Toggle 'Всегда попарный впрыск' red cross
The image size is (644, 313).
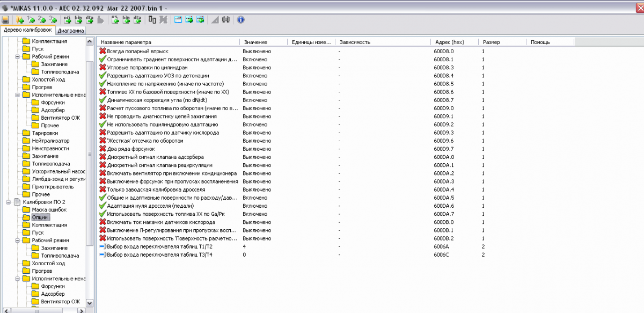(103, 51)
